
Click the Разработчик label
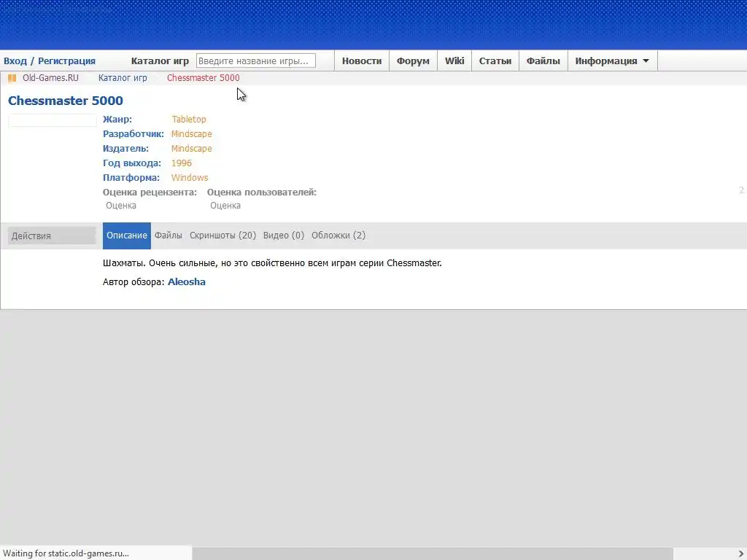coord(133,134)
